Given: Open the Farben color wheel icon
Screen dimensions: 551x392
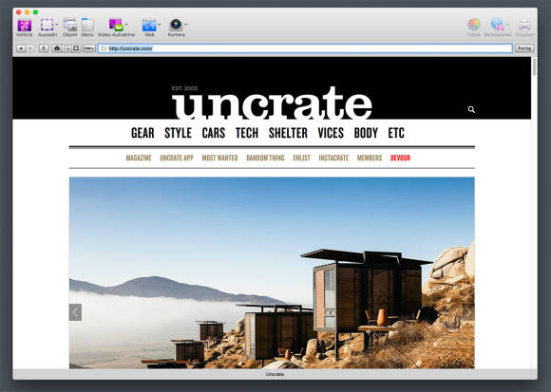Looking at the screenshot, I should (474, 25).
